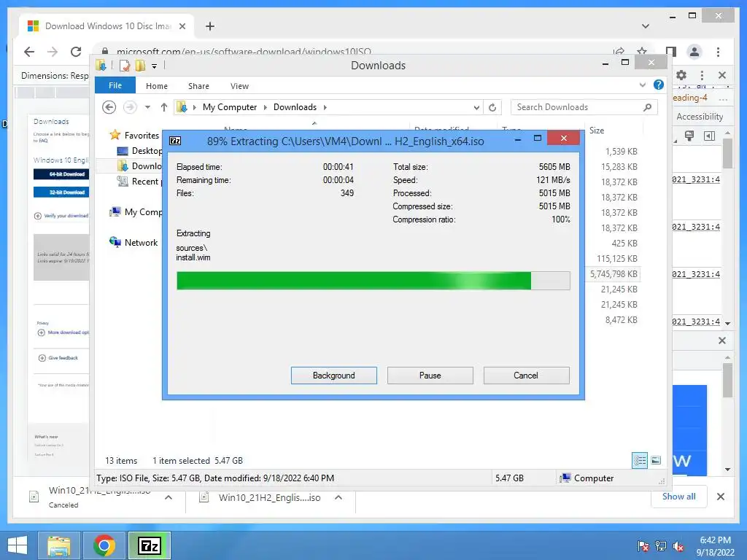Select Recent places in the navigation pane
The image size is (747, 560).
(x=139, y=182)
